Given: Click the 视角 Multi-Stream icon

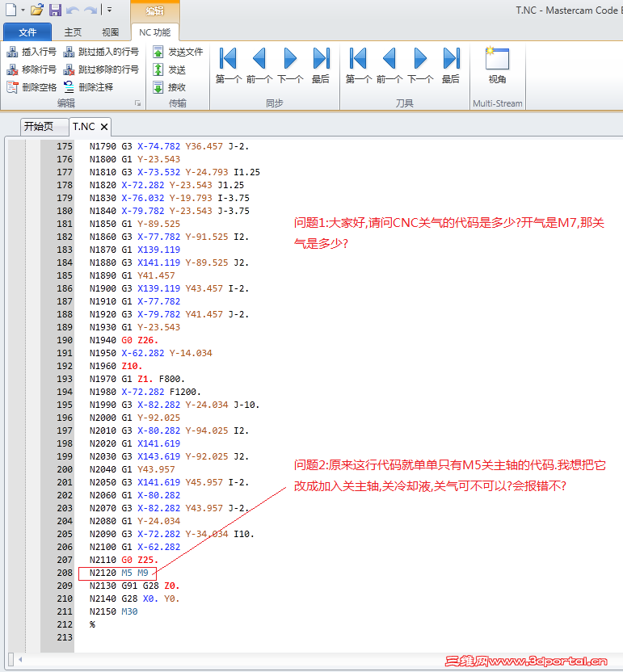Looking at the screenshot, I should (x=498, y=65).
